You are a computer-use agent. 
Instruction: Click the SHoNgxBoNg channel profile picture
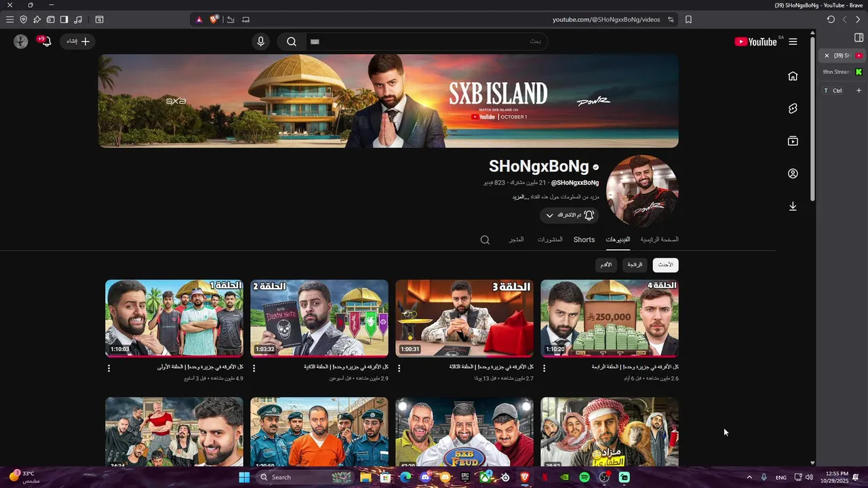[642, 190]
